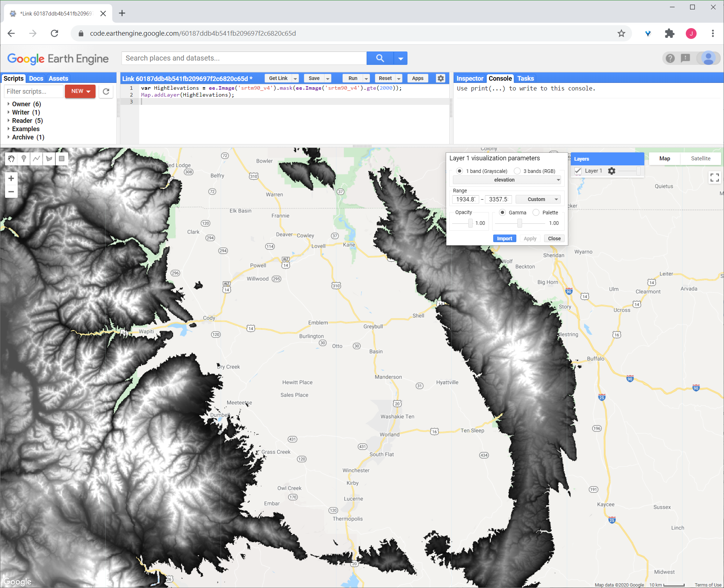
Task: Select 1 band (Grayscale) option
Action: 459,171
